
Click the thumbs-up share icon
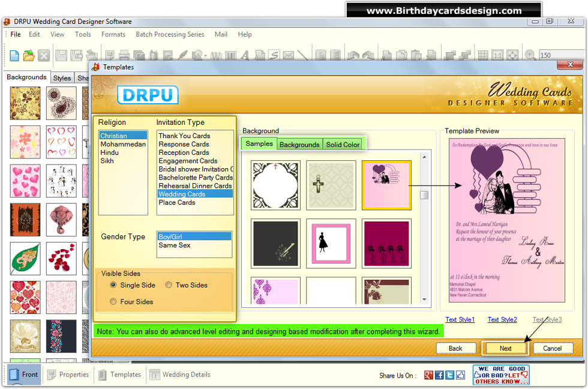(460, 375)
